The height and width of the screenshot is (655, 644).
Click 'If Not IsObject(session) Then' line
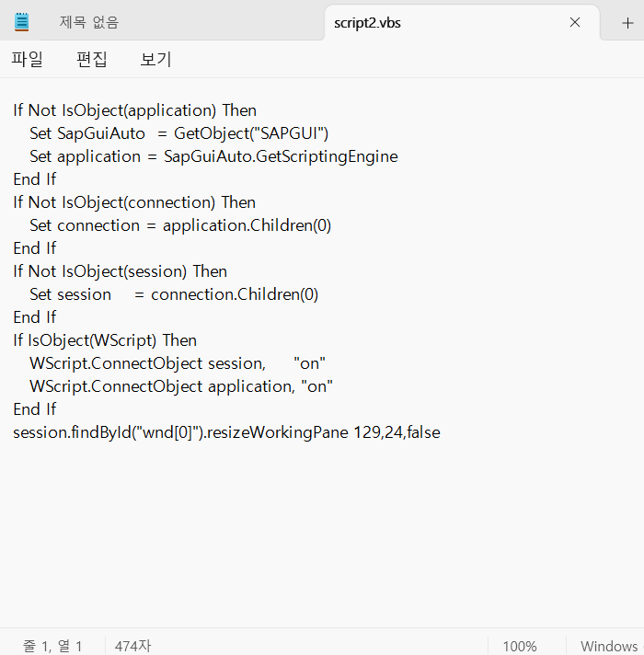(120, 271)
